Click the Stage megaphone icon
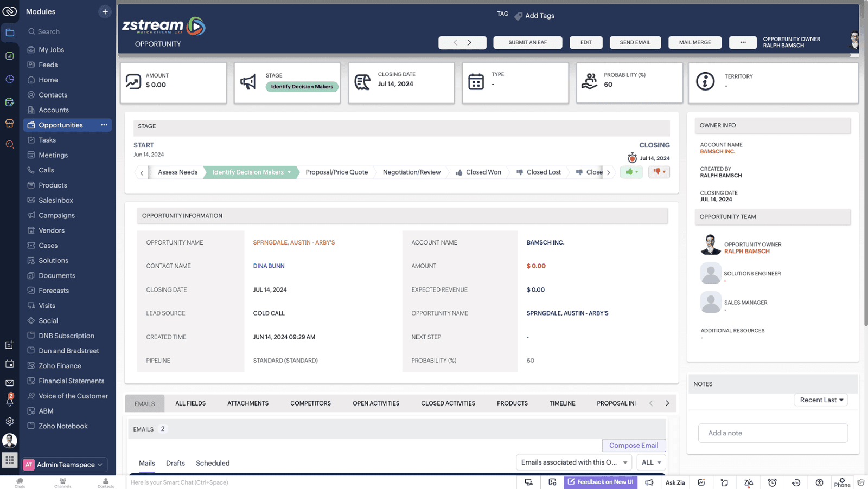 (x=248, y=82)
